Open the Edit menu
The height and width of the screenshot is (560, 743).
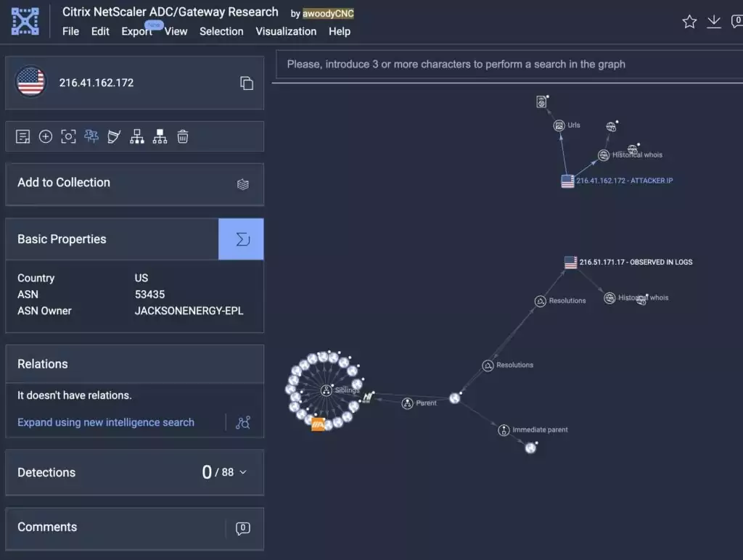click(x=100, y=31)
